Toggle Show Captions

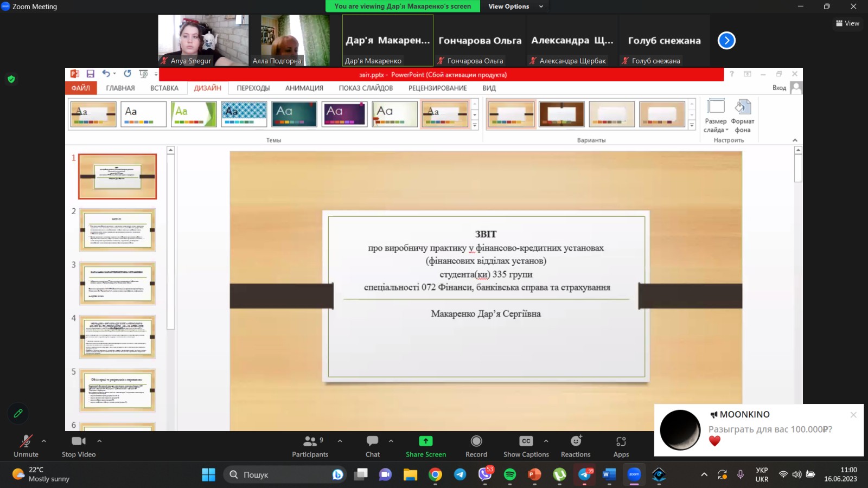(x=526, y=441)
